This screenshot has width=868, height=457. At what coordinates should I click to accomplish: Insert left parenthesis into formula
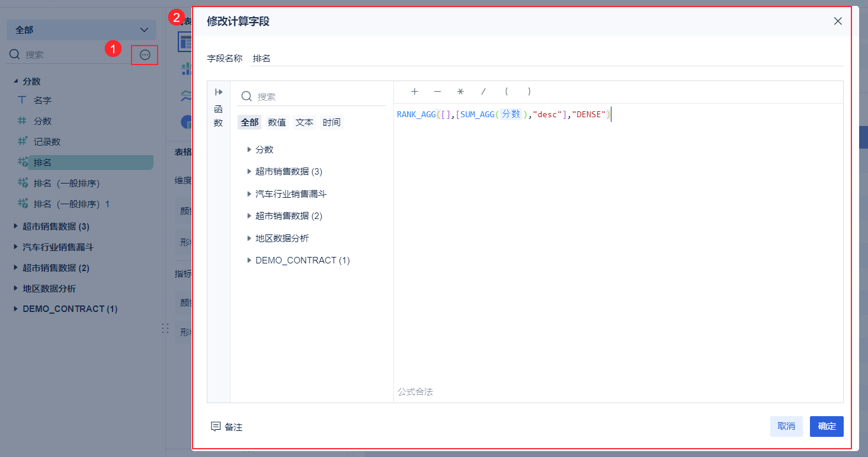pyautogui.click(x=507, y=92)
